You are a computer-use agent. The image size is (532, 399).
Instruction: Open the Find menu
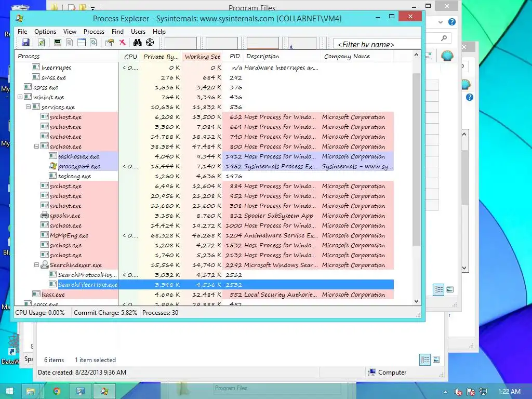117,32
